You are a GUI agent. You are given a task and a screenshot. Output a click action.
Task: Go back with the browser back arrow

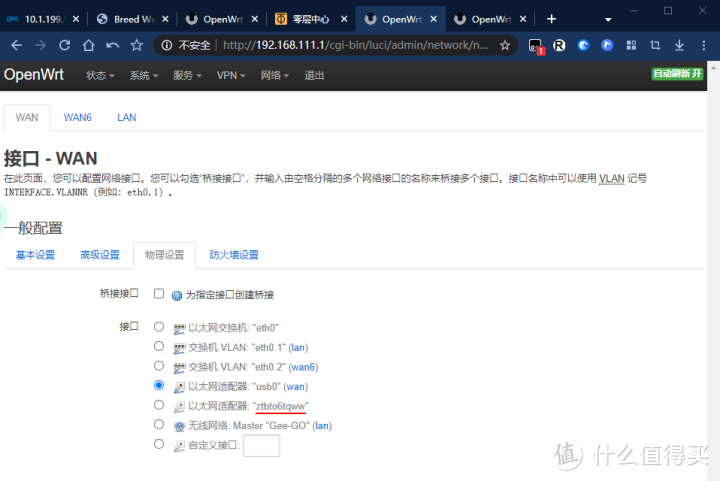[17, 45]
